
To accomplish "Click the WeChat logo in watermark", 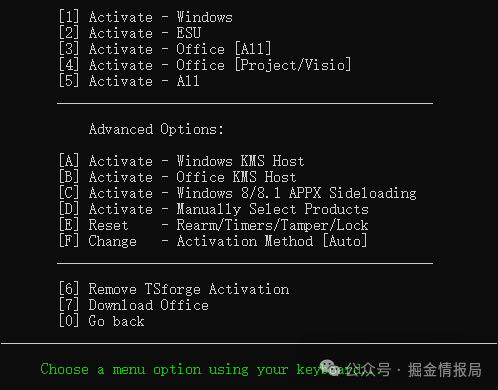I will [329, 368].
